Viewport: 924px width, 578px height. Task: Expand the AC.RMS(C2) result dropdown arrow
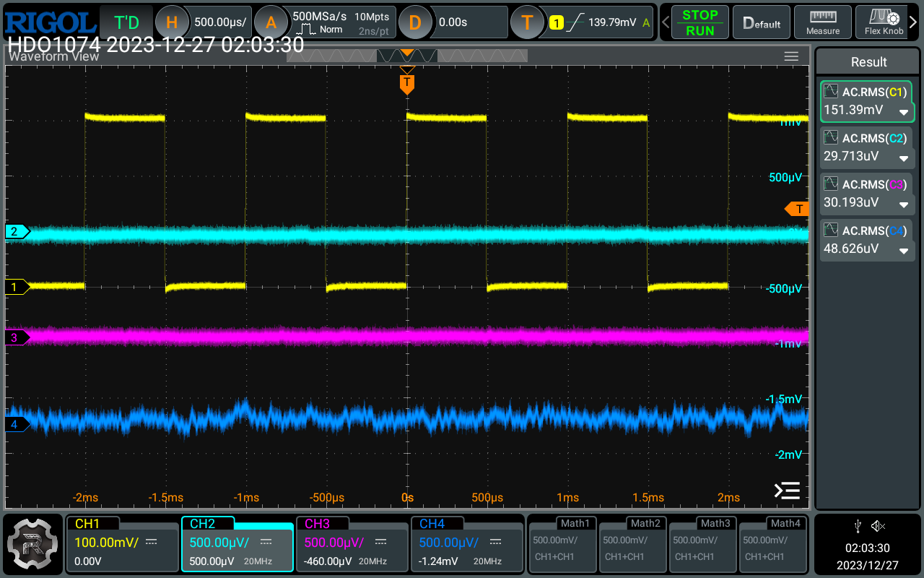coord(903,158)
